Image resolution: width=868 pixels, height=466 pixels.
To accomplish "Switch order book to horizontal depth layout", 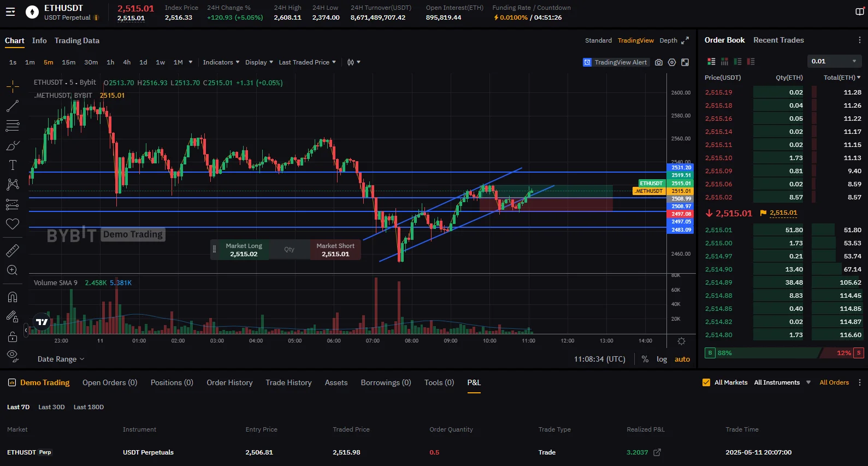I will 724,62.
